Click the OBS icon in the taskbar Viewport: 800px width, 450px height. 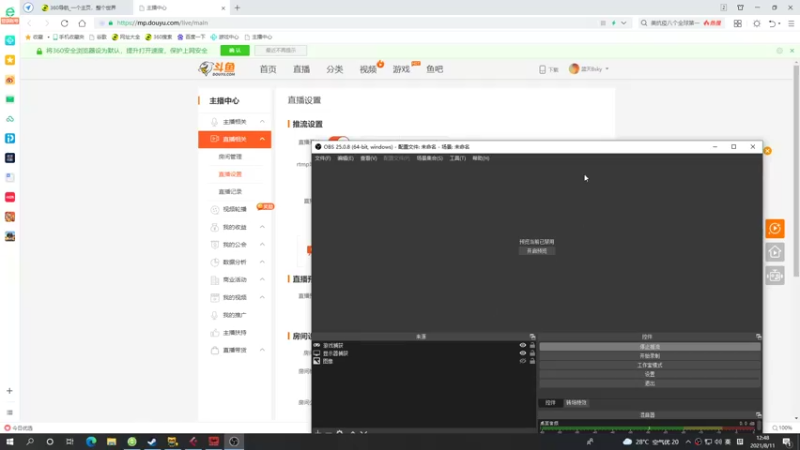(234, 441)
